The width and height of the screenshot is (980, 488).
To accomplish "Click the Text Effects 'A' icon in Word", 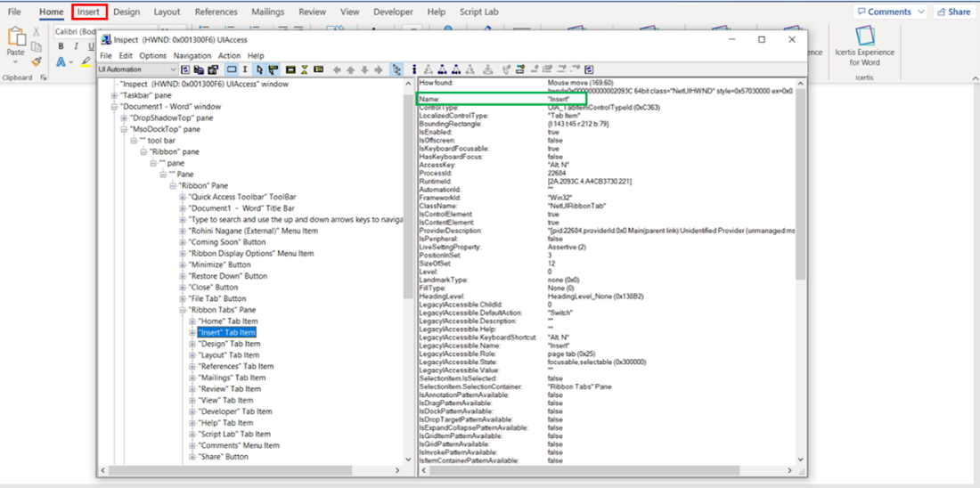I will (61, 61).
